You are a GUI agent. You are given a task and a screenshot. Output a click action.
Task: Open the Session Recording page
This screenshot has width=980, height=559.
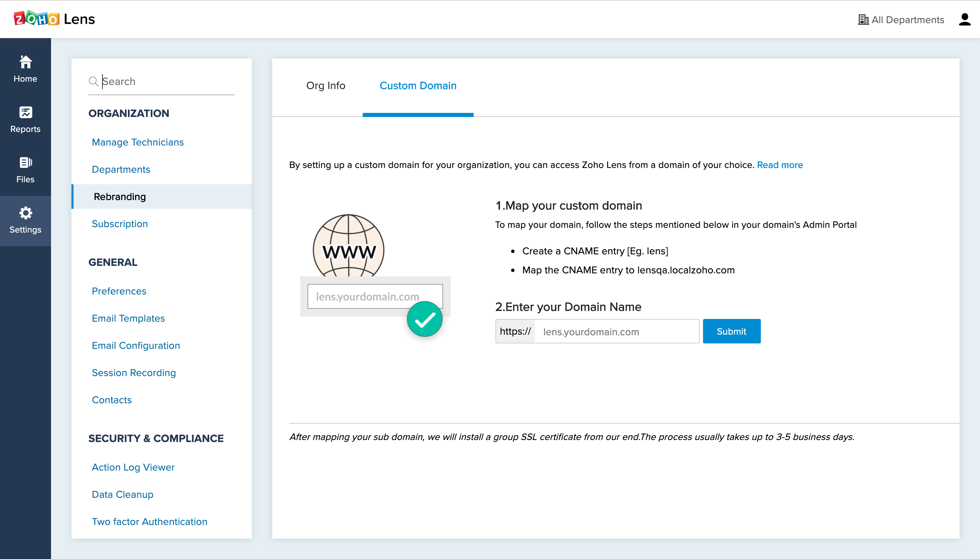pyautogui.click(x=133, y=373)
